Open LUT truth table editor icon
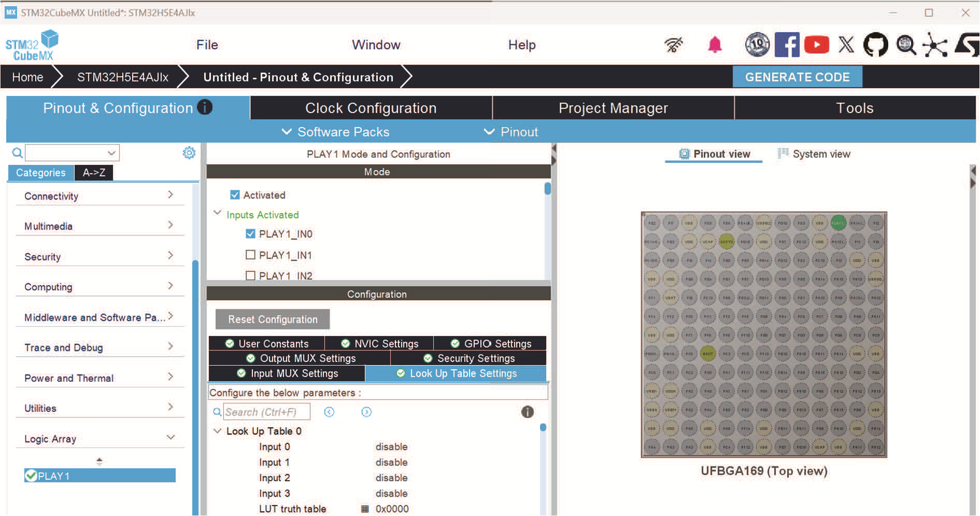Viewport: 980px width, 516px height. tap(365, 509)
